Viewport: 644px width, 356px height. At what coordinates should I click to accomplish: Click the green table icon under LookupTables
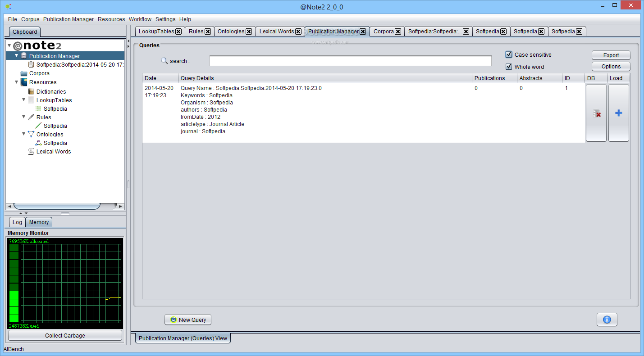coord(38,108)
